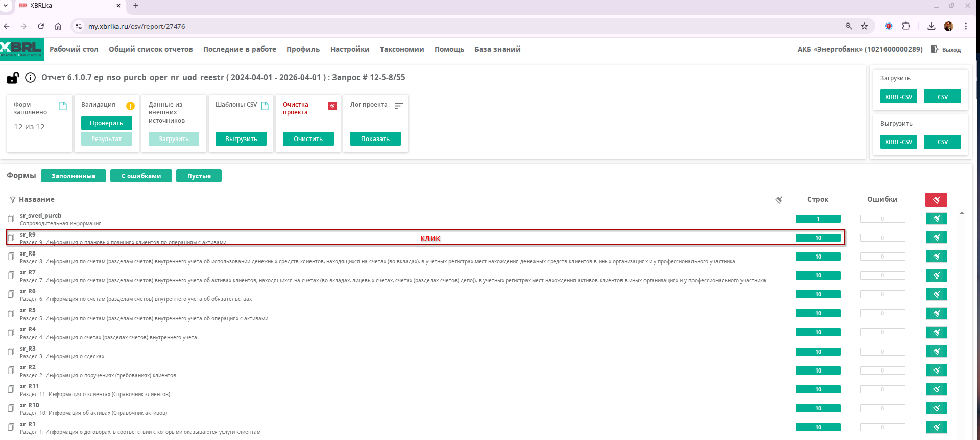The height and width of the screenshot is (440, 980).
Task: Click the Лог проекта lines icon
Action: click(x=399, y=106)
